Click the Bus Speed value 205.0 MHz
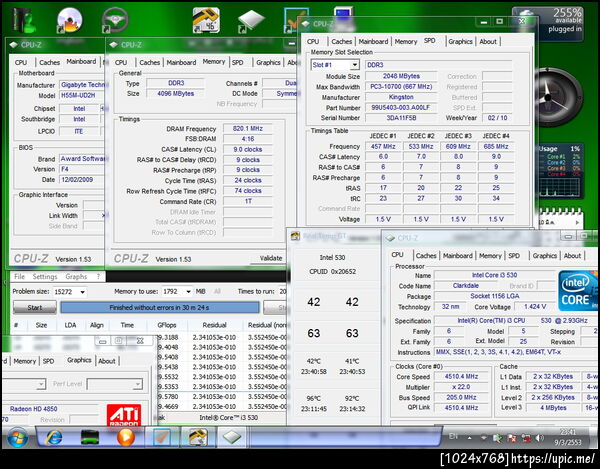 461,397
